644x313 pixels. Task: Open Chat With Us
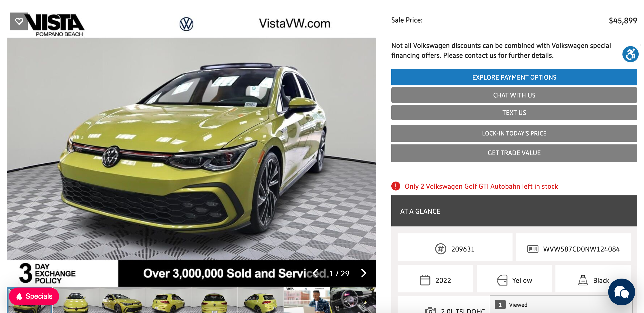click(514, 95)
